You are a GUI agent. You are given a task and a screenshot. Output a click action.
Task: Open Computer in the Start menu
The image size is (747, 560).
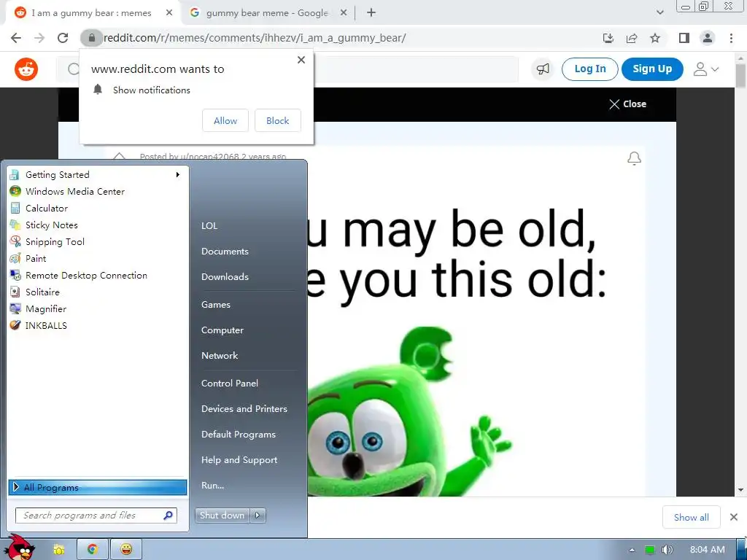click(x=222, y=330)
